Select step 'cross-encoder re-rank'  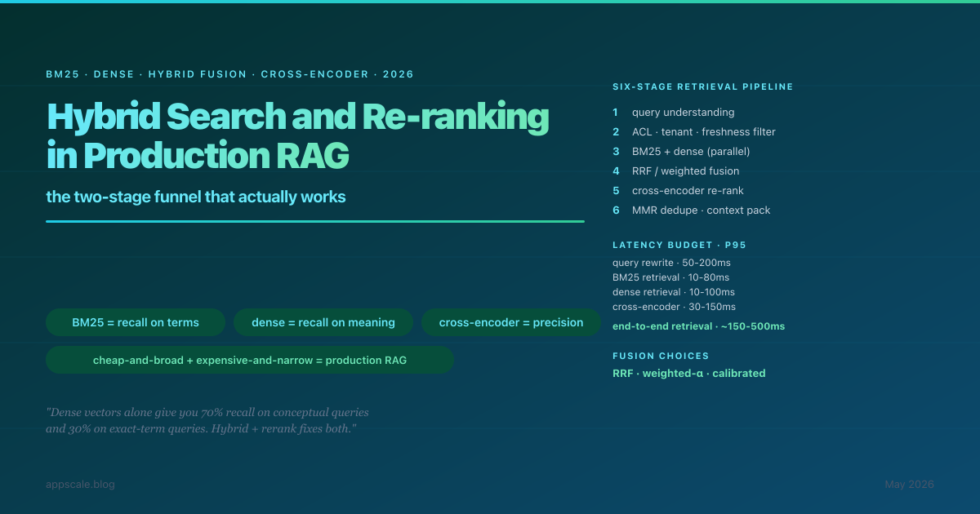(x=688, y=191)
